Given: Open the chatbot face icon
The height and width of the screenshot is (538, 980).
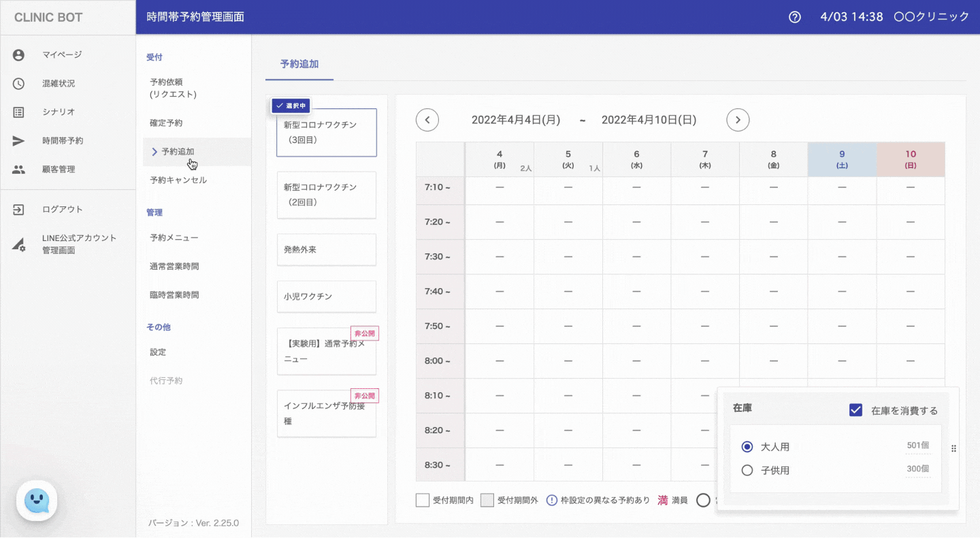Looking at the screenshot, I should tap(37, 501).
